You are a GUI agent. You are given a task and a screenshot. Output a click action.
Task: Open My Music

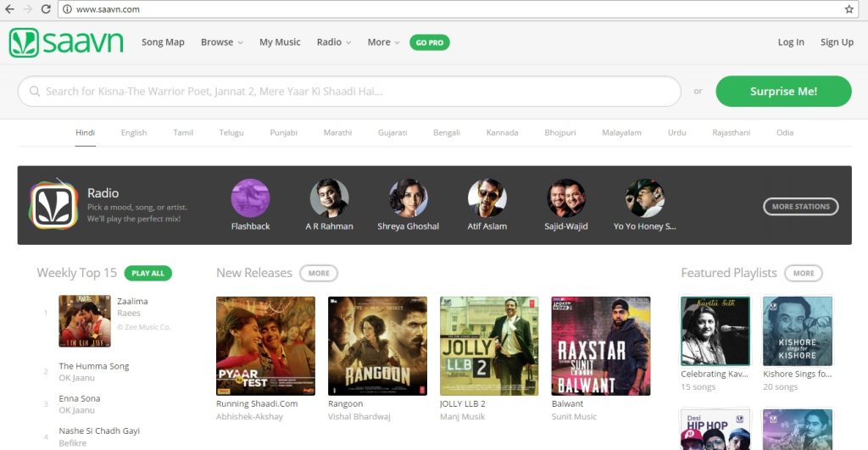[280, 42]
